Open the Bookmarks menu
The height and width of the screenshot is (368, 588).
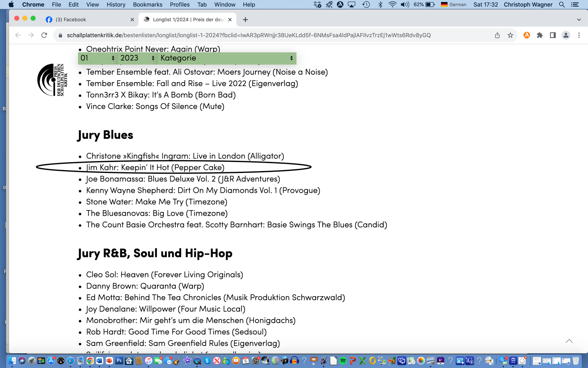147,4
